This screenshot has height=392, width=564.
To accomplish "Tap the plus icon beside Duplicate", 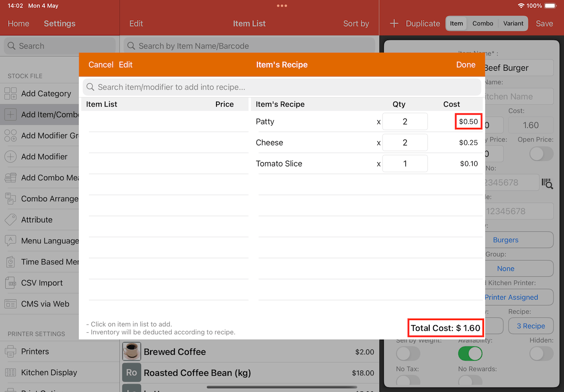I will pyautogui.click(x=394, y=23).
